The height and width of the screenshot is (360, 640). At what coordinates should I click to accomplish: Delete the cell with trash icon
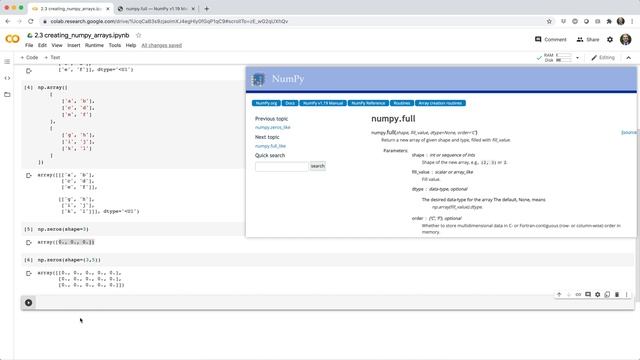[617, 294]
